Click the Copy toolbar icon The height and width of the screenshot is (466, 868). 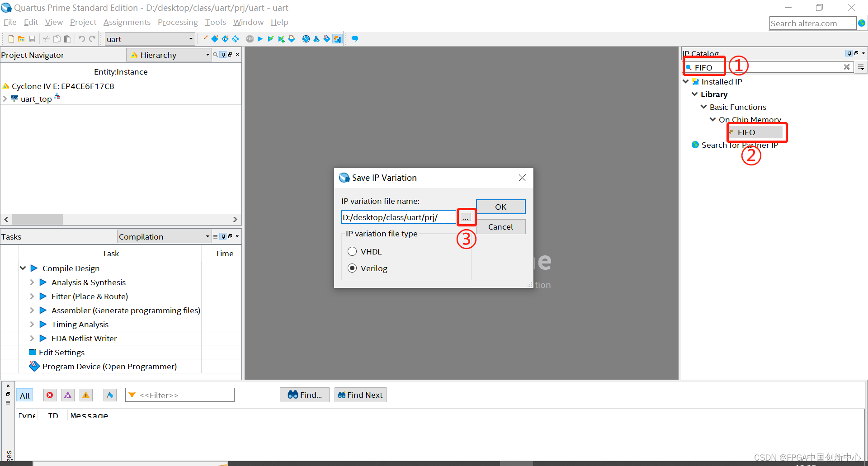pyautogui.click(x=57, y=39)
